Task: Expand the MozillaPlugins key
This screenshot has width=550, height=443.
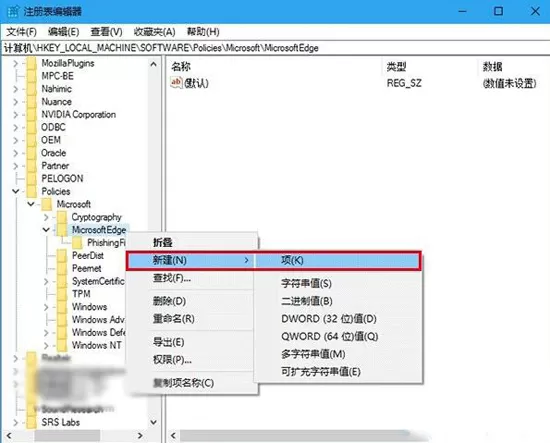Action: 15,63
